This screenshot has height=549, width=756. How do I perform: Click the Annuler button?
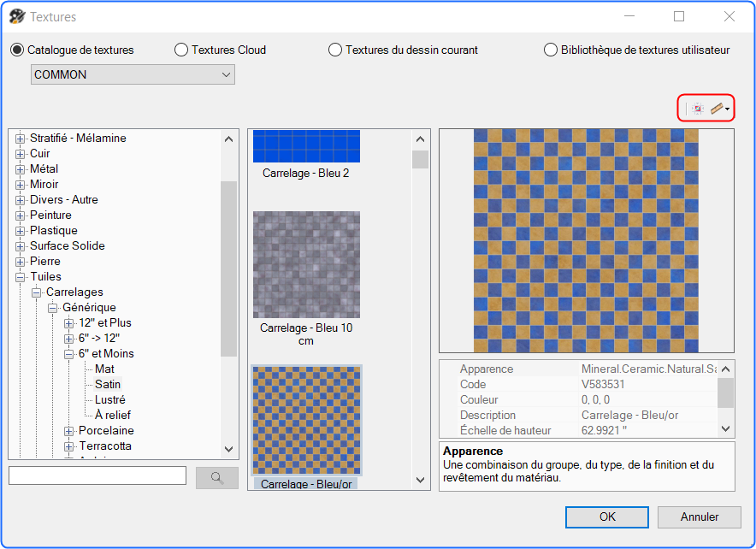tap(699, 517)
